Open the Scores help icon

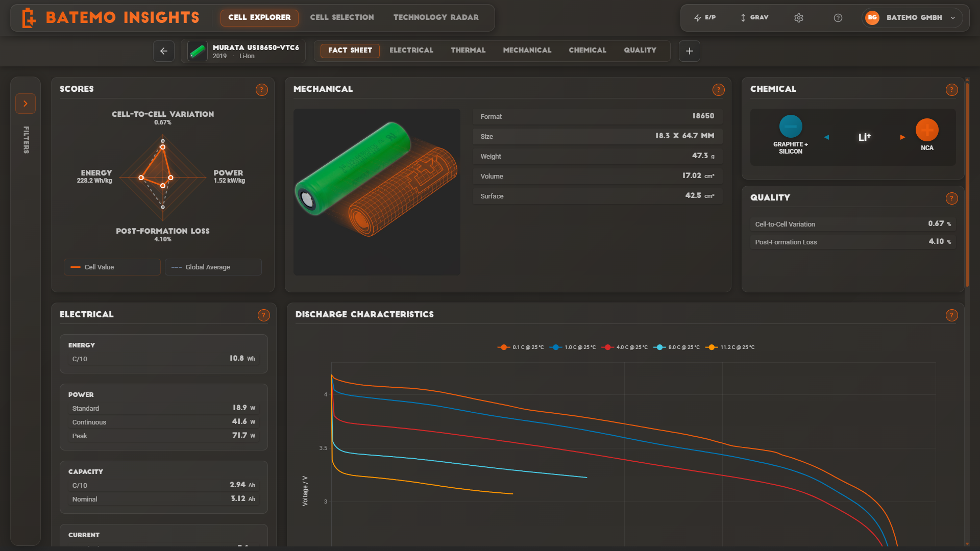pyautogui.click(x=262, y=89)
